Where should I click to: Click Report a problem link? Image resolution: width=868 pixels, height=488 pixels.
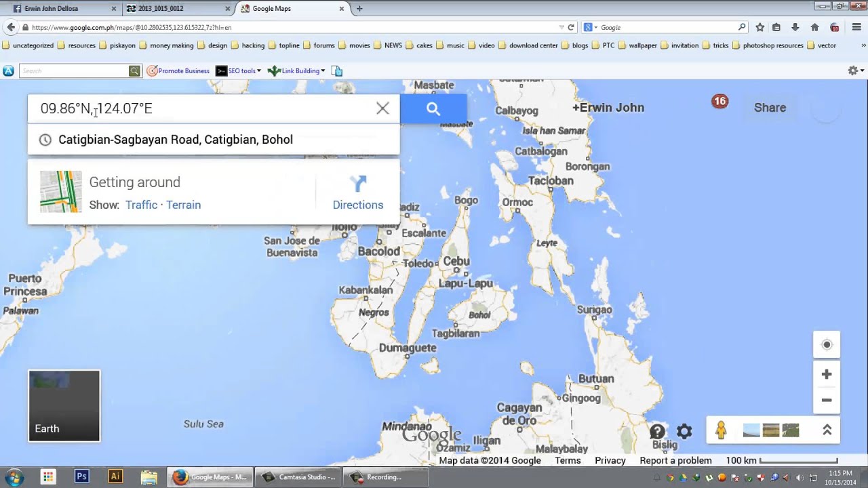click(x=675, y=460)
